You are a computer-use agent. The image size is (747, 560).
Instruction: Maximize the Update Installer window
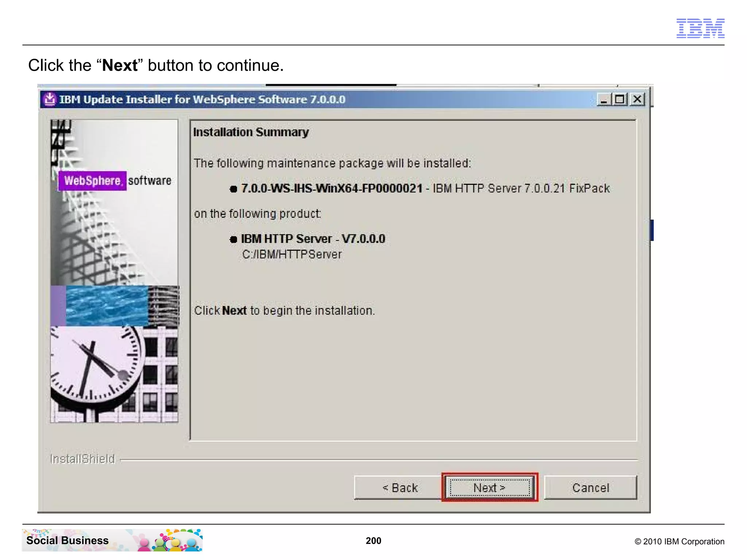[x=620, y=99]
